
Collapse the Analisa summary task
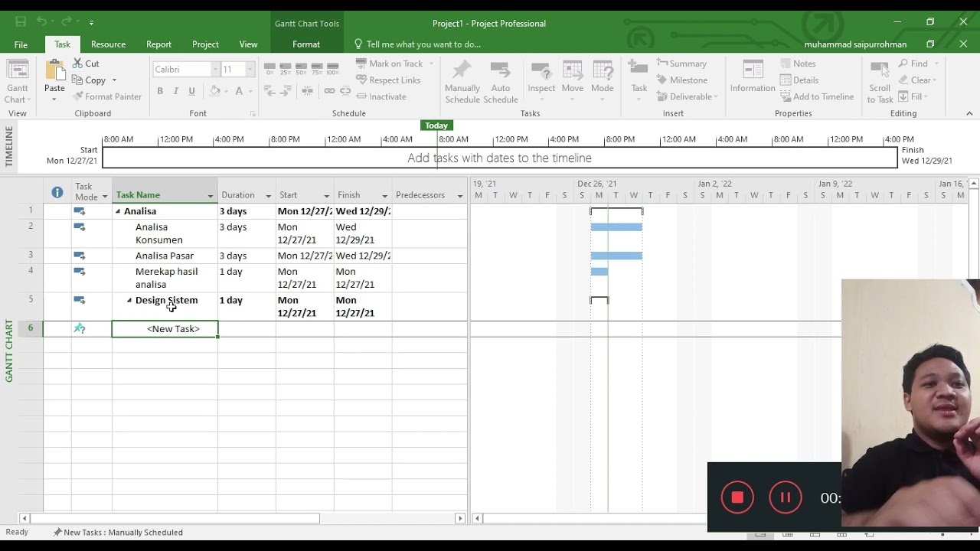tap(118, 211)
